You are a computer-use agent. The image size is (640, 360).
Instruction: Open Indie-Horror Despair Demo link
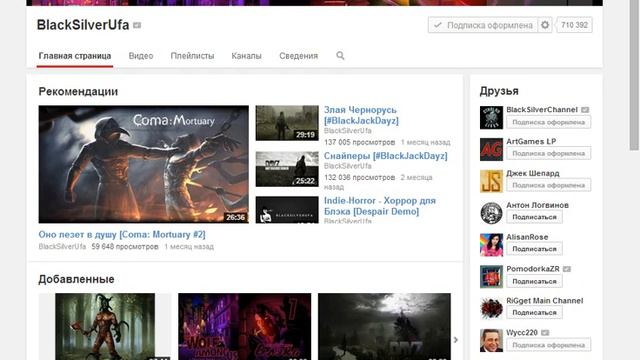click(x=380, y=206)
